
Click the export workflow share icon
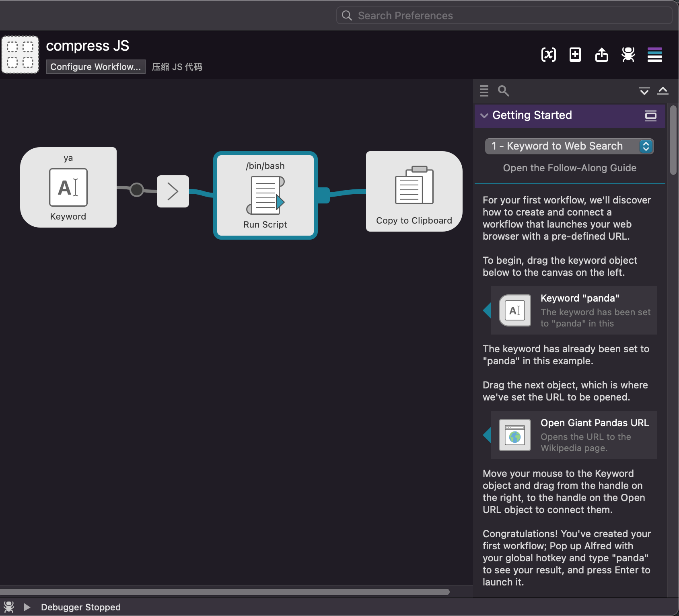coord(601,55)
